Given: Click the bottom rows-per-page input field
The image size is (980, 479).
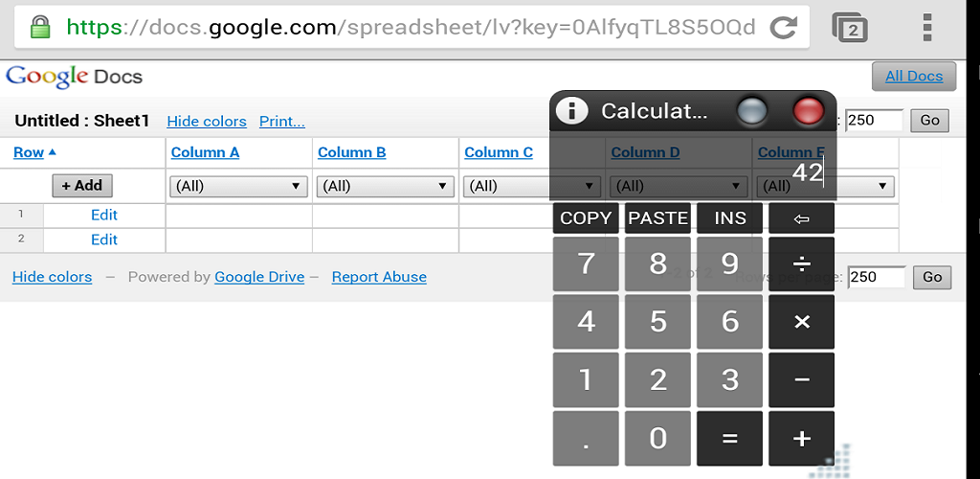Looking at the screenshot, I should [x=876, y=278].
